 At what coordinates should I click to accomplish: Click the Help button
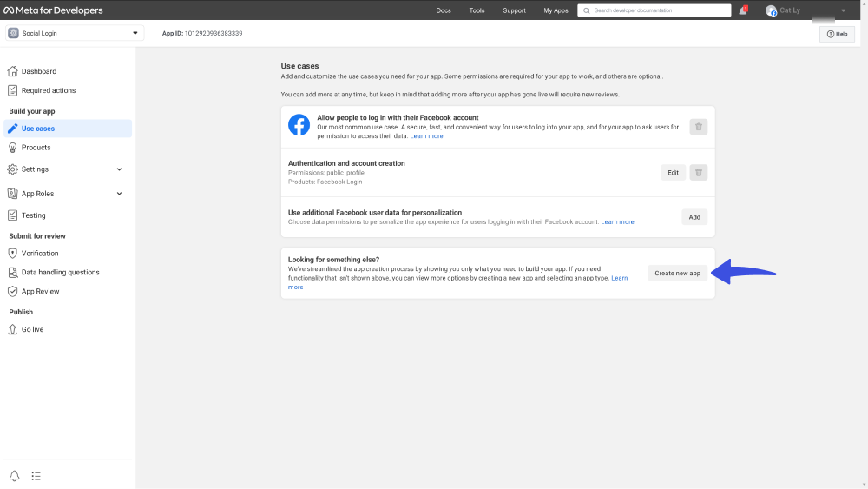click(x=837, y=34)
